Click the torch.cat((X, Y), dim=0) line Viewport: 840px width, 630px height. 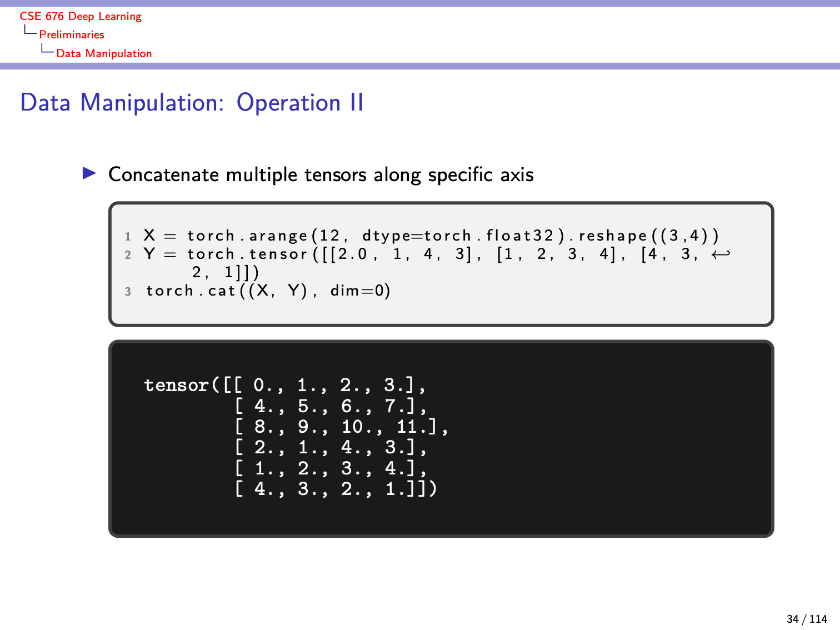(268, 291)
